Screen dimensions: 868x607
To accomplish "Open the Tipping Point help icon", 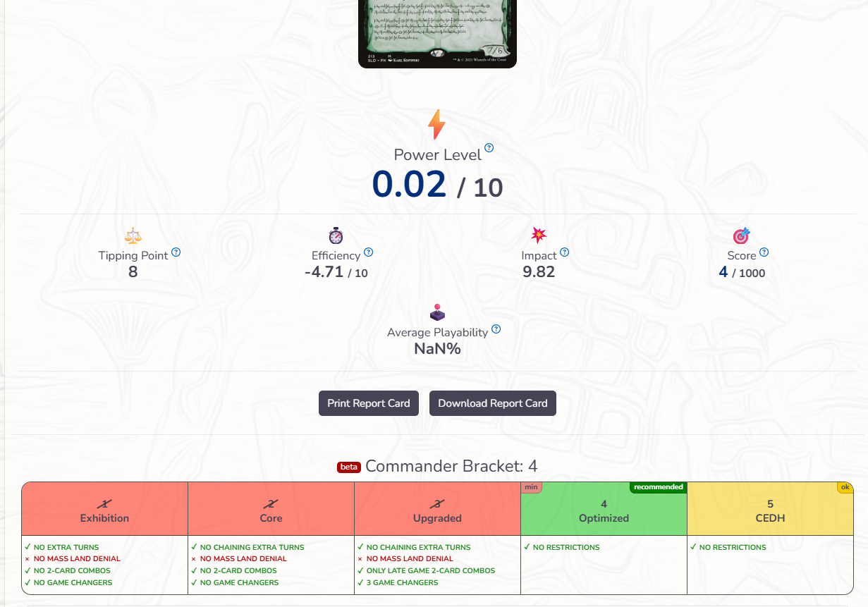I will [176, 252].
